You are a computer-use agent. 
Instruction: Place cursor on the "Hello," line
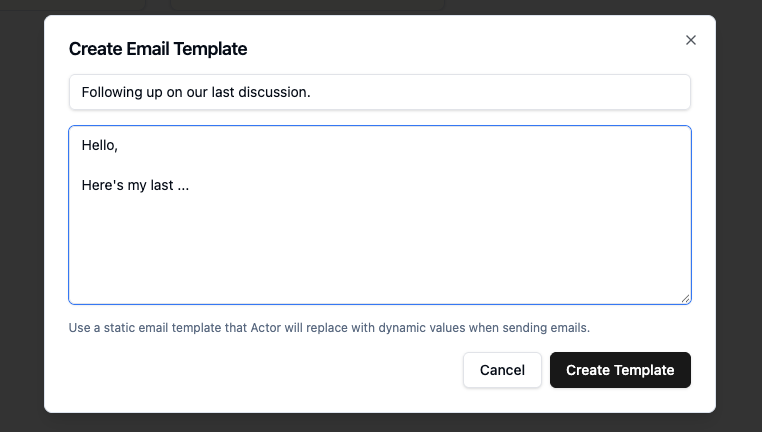pos(100,146)
